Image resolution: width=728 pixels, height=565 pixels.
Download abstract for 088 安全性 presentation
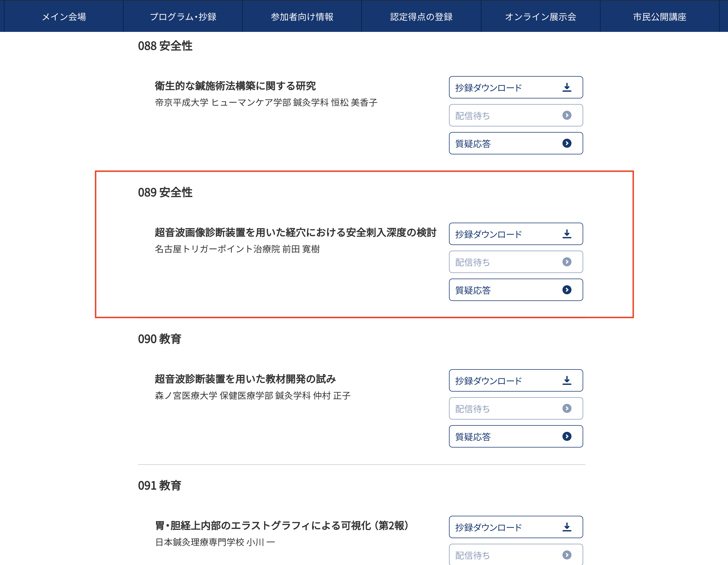tap(516, 87)
